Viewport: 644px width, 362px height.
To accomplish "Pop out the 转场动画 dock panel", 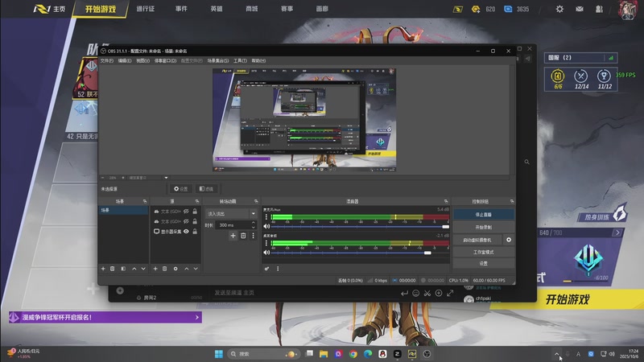I will [256, 201].
